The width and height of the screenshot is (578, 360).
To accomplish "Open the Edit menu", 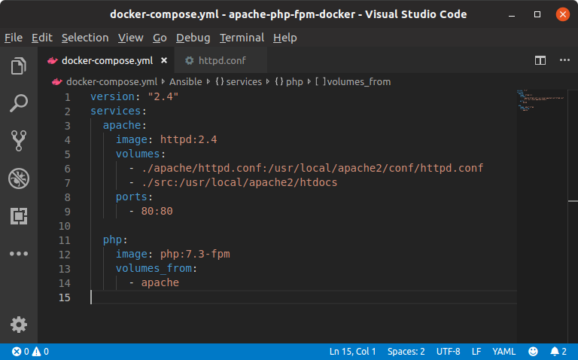I will [42, 38].
